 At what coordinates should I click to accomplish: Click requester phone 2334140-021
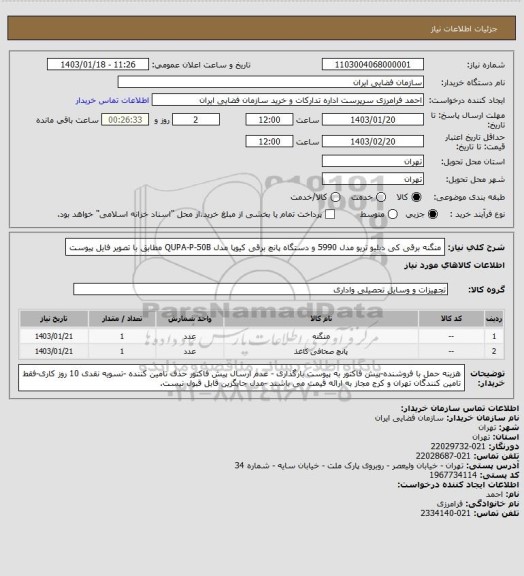(x=445, y=513)
